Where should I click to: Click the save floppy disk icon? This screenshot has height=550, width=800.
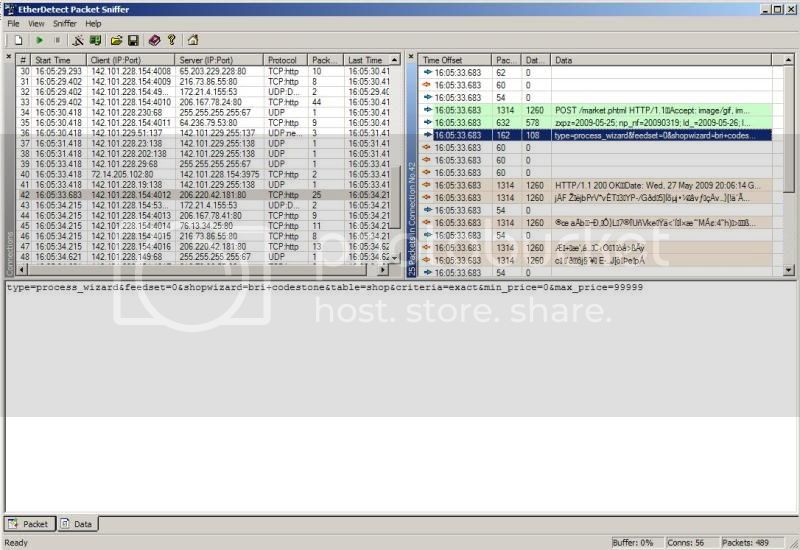pyautogui.click(x=133, y=40)
